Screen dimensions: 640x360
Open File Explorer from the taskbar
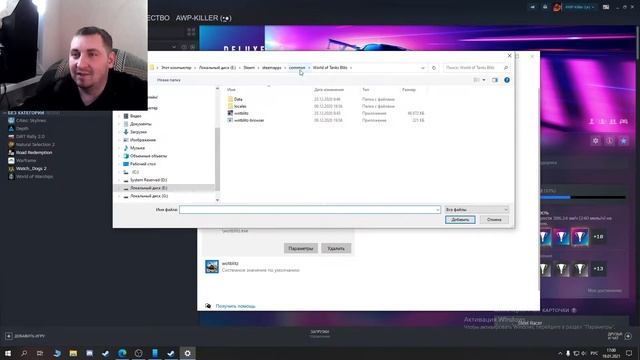(x=73, y=353)
